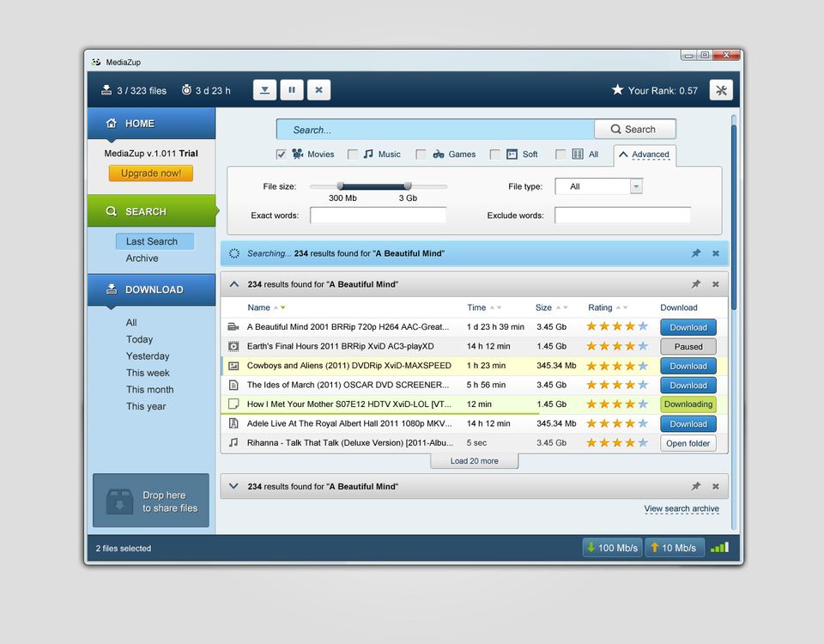824x644 pixels.
Task: Sort results by Time column
Action: [484, 307]
